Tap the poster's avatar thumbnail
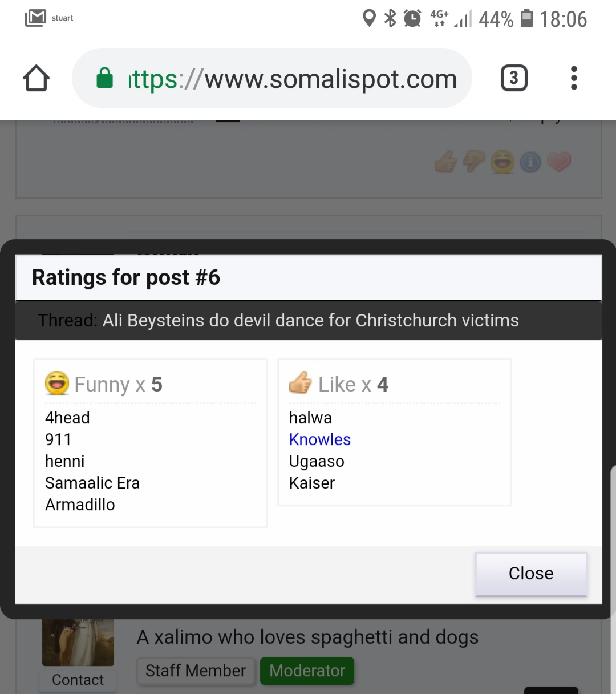The width and height of the screenshot is (616, 694). pos(78,642)
